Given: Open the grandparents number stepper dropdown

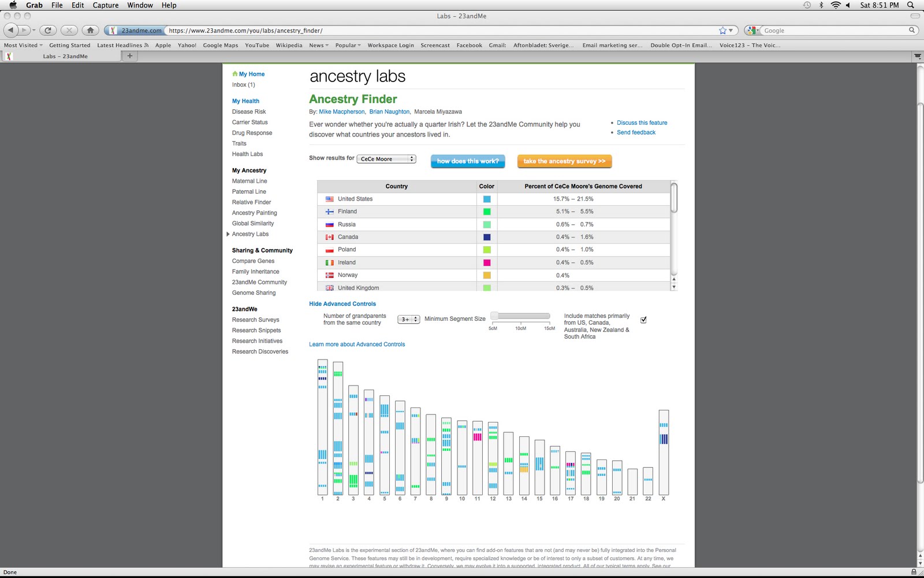Looking at the screenshot, I should [x=408, y=318].
